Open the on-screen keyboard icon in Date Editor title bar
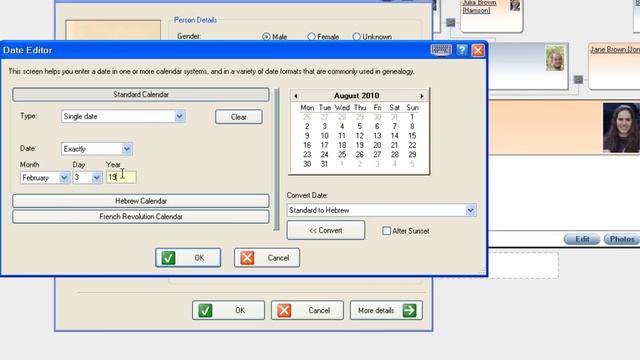640x360 pixels. [441, 50]
